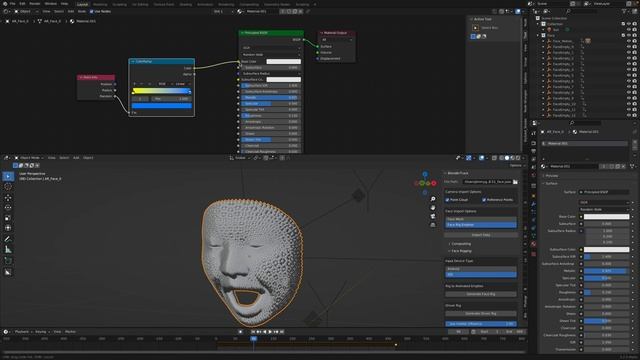Open the Material Output target All dropdown
The width and height of the screenshot is (640, 360).
(x=337, y=40)
